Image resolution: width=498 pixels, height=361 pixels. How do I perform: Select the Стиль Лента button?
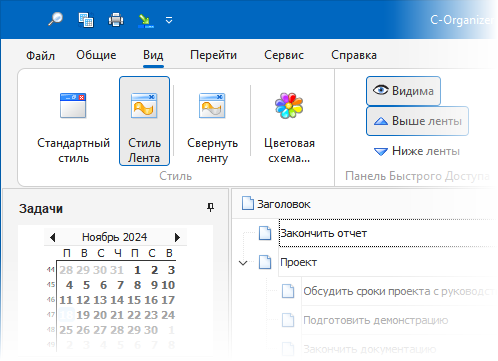(144, 121)
